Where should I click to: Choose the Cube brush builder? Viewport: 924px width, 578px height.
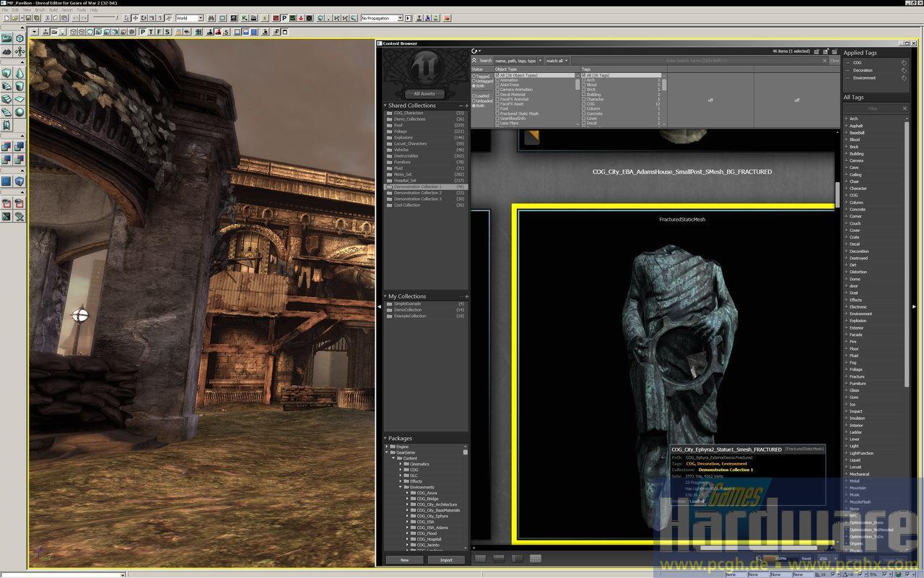[x=6, y=73]
